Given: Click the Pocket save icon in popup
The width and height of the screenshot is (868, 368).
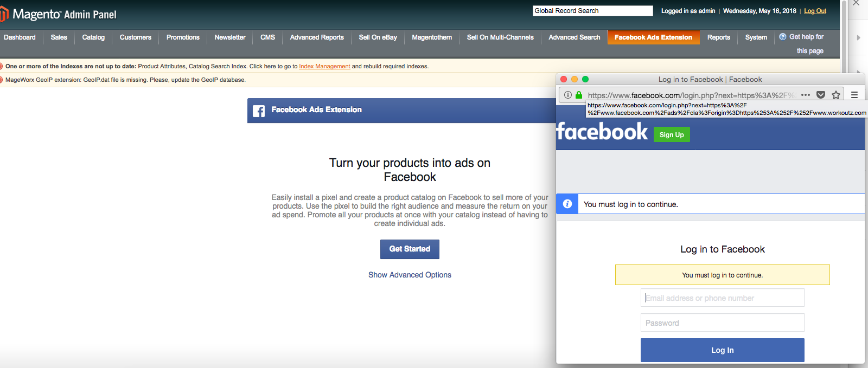Looking at the screenshot, I should point(821,95).
